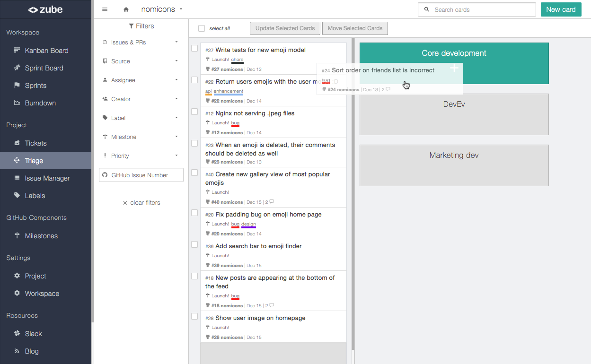Click the comment icon on card #18

pyautogui.click(x=272, y=305)
